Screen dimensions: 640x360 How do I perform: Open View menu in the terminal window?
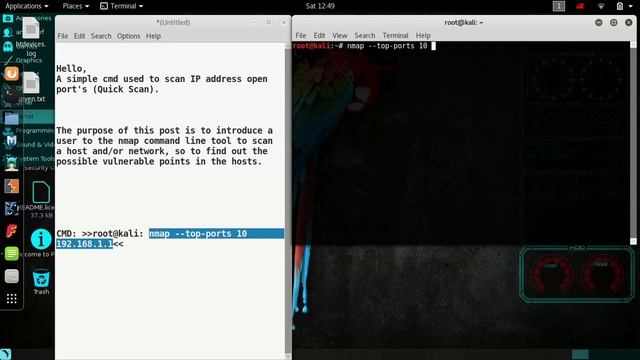click(340, 36)
